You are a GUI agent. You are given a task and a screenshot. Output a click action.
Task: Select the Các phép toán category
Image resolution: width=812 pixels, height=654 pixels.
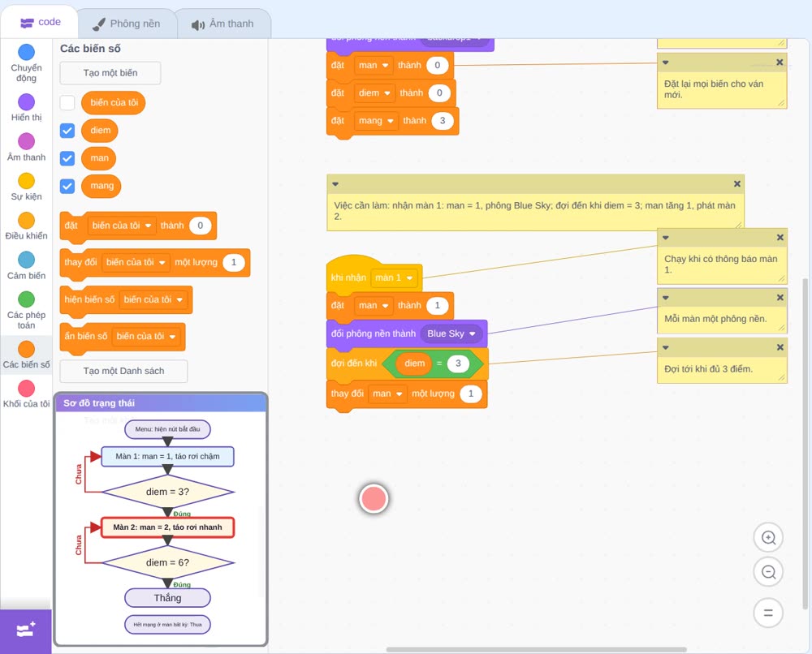pos(26,310)
